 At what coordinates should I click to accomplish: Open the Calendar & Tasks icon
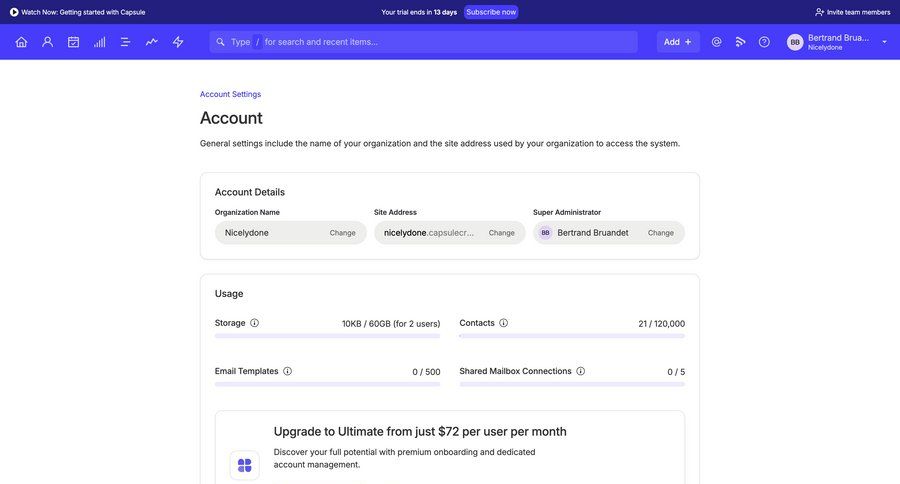(x=73, y=42)
